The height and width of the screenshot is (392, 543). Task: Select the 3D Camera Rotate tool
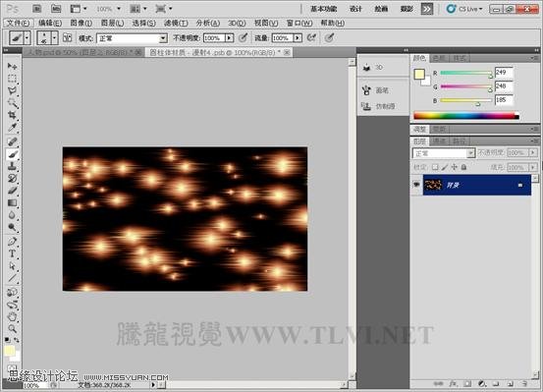13,305
